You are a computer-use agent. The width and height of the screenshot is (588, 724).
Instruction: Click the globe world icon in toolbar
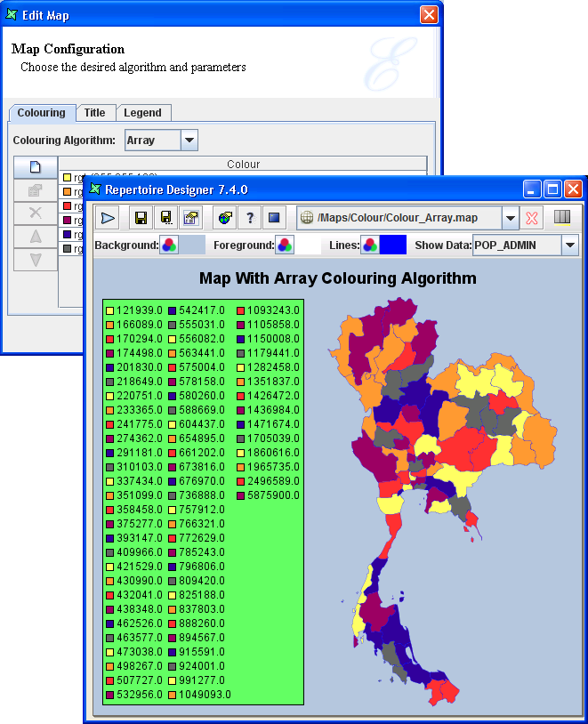(x=225, y=218)
